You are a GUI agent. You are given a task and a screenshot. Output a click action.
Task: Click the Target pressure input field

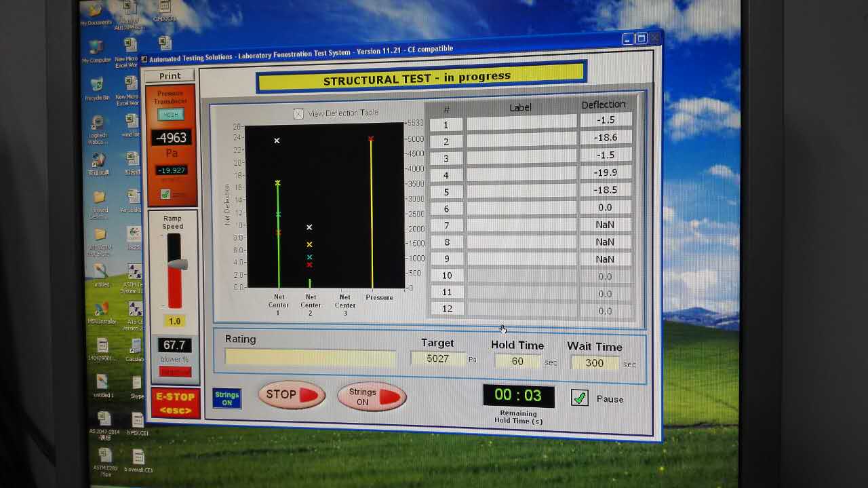pos(438,359)
